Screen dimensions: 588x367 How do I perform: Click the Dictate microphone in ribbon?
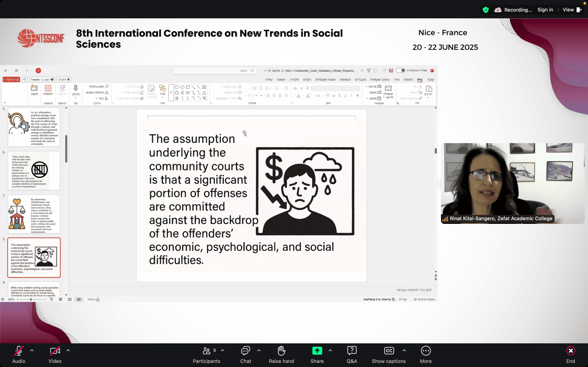(76, 88)
